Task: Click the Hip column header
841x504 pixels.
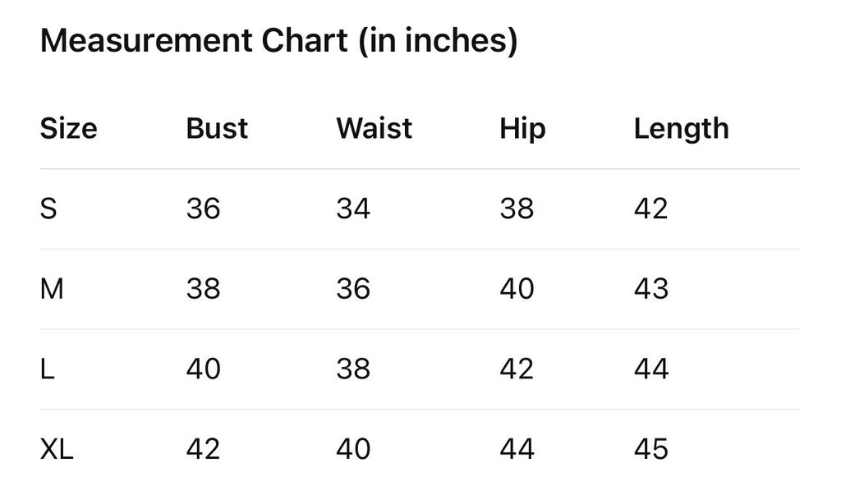Action: pos(522,129)
